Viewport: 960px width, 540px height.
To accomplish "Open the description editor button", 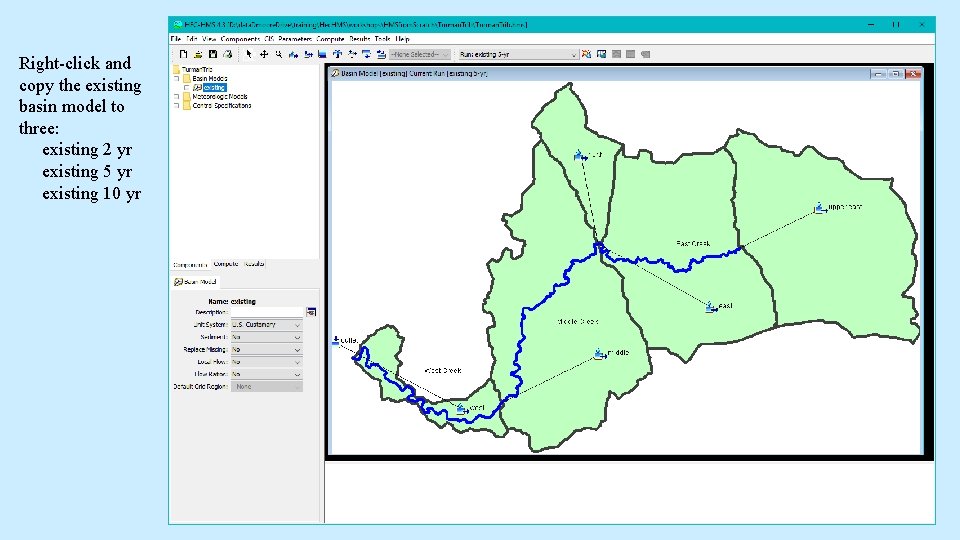I will 311,312.
